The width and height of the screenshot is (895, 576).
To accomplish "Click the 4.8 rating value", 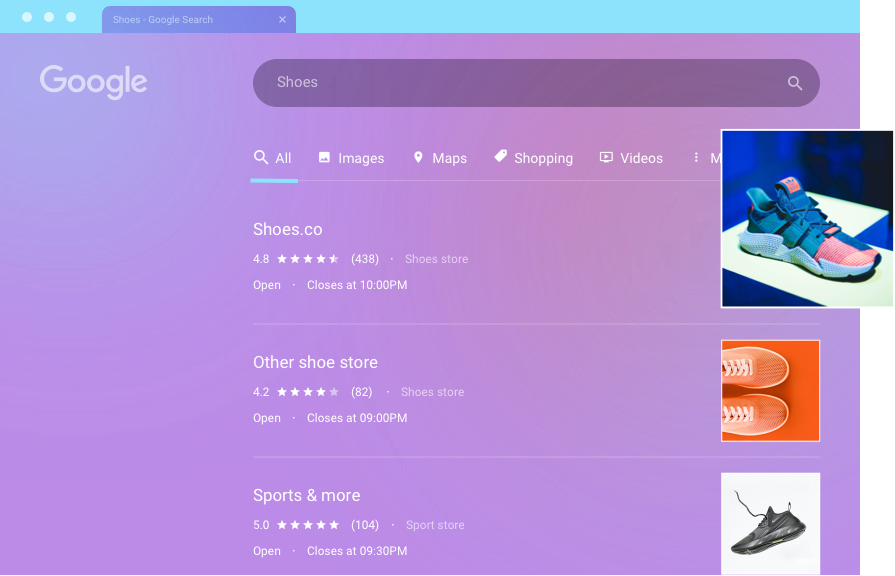I will (261, 259).
